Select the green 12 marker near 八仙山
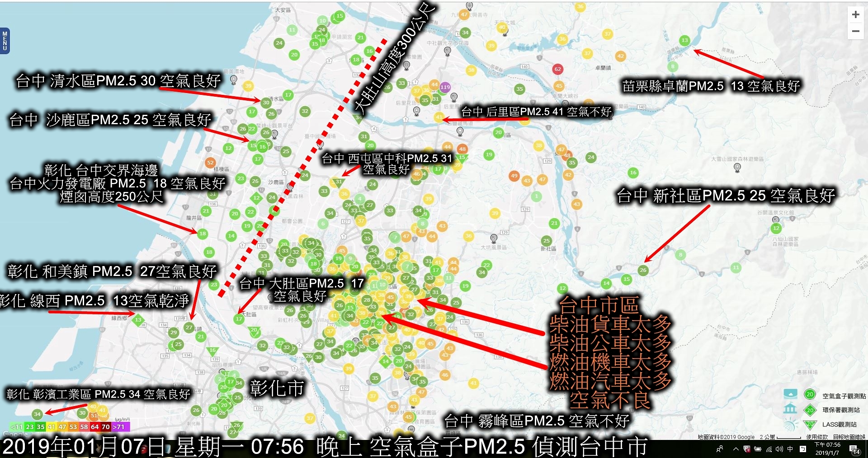Image resolution: width=868 pixels, height=458 pixels. (x=776, y=228)
